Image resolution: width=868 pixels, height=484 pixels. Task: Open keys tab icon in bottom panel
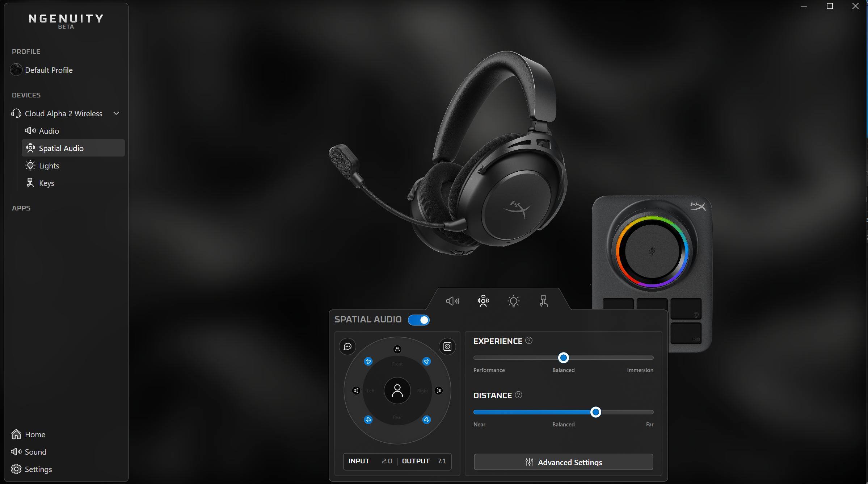pyautogui.click(x=543, y=301)
